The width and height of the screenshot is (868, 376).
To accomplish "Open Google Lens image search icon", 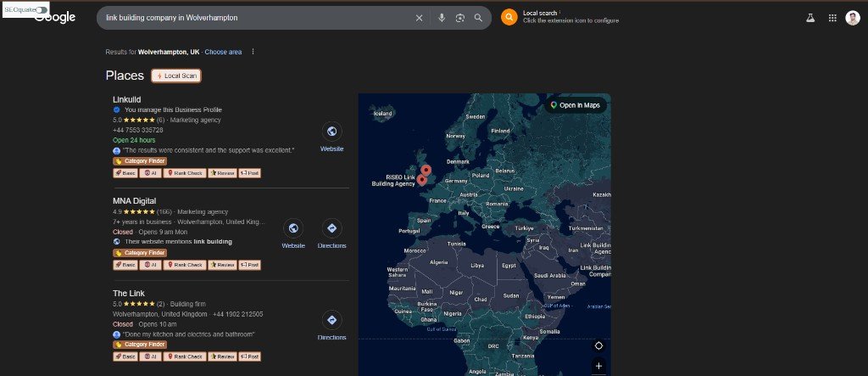I will click(x=460, y=18).
